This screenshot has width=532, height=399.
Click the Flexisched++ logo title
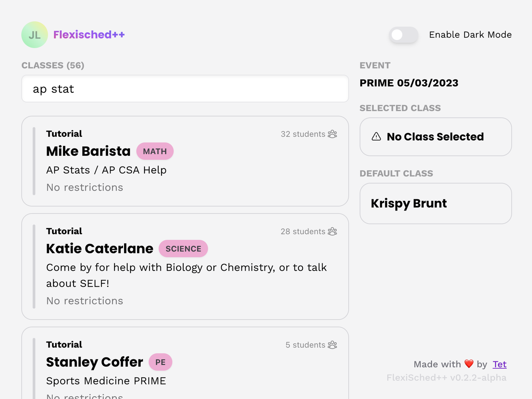pos(89,35)
